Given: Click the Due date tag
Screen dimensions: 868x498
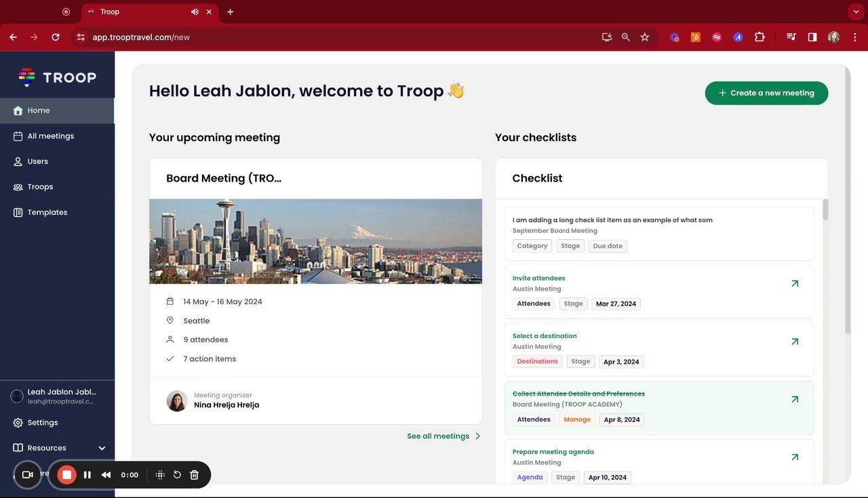Looking at the screenshot, I should [608, 246].
